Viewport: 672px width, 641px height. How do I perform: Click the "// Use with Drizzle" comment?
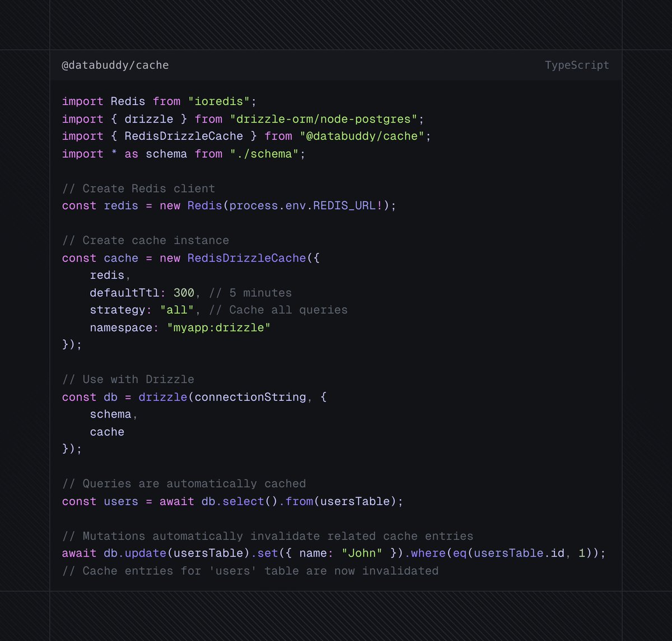128,379
